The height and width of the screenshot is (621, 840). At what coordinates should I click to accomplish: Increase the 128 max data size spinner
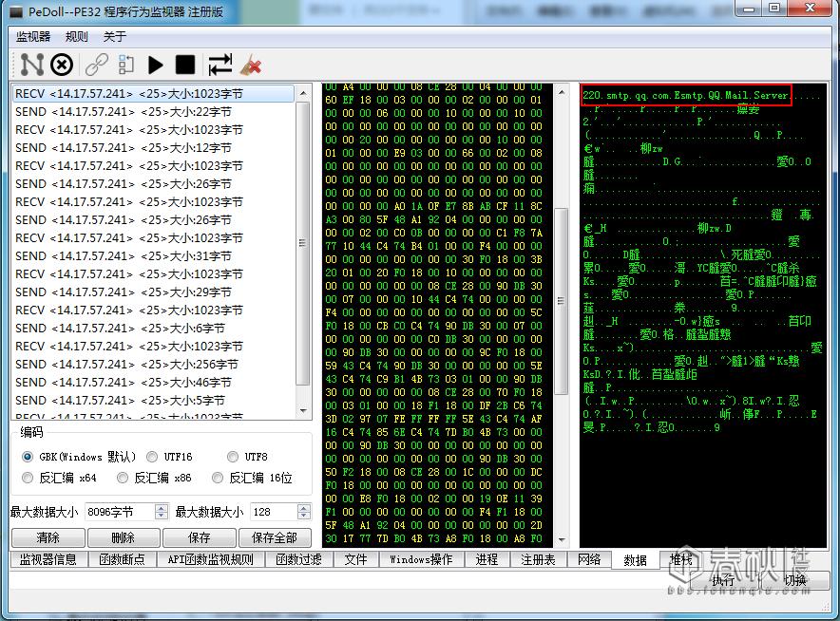pyautogui.click(x=304, y=508)
